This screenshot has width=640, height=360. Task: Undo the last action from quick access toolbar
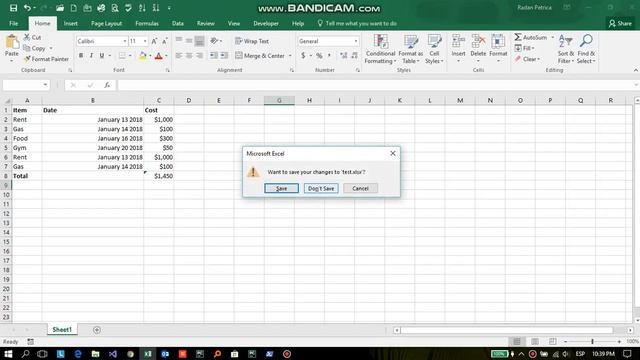coord(27,8)
